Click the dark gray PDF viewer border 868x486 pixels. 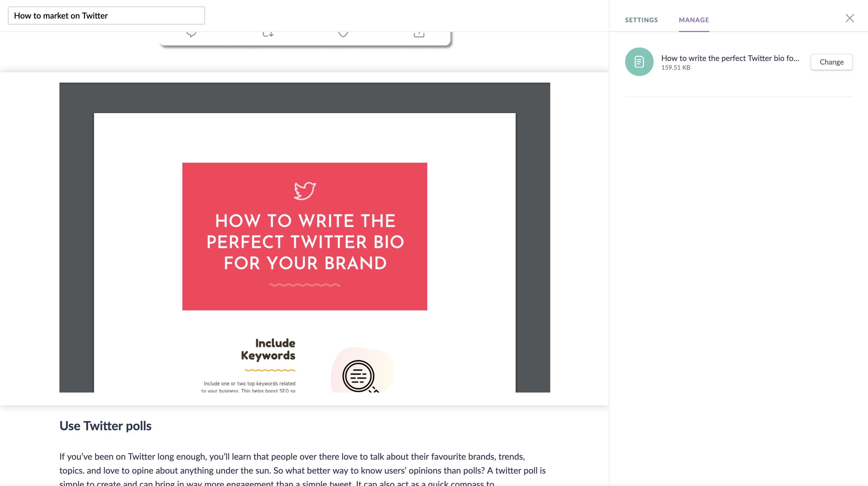76,236
